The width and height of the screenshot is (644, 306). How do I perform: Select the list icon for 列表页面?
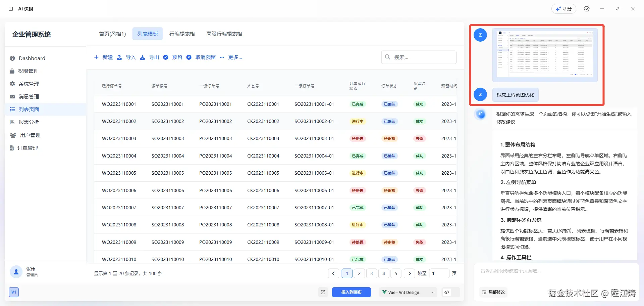click(12, 109)
